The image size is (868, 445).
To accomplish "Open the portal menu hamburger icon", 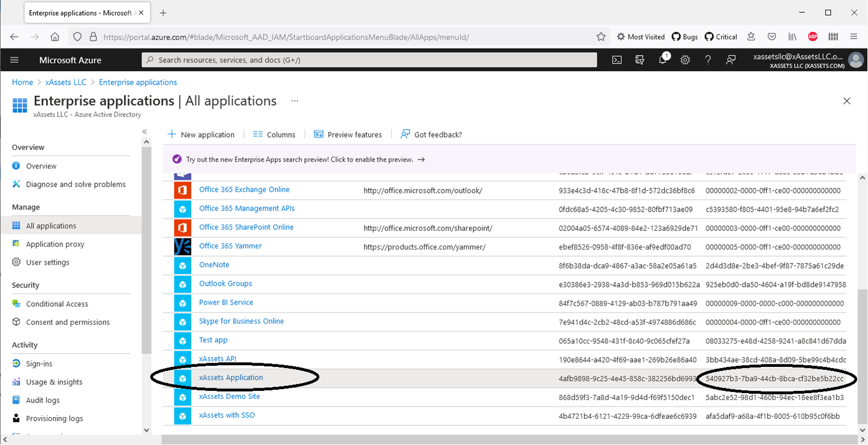I will coord(14,59).
